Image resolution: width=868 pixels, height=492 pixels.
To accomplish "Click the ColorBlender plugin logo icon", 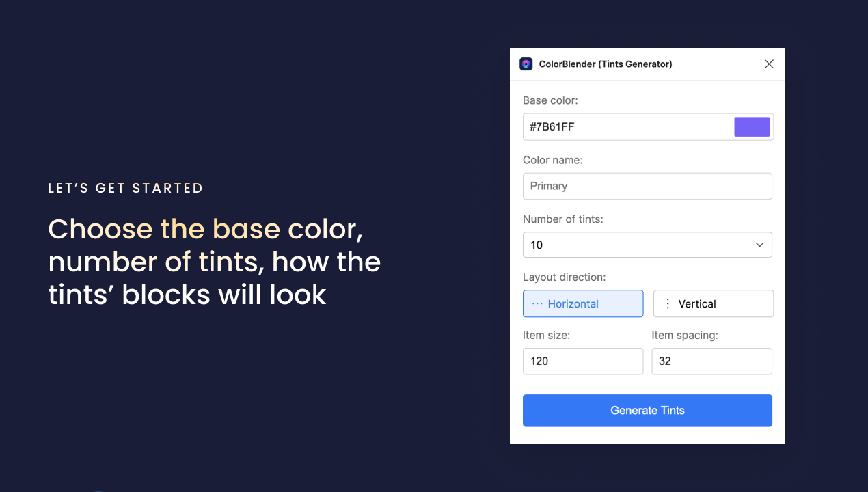I will pos(526,64).
